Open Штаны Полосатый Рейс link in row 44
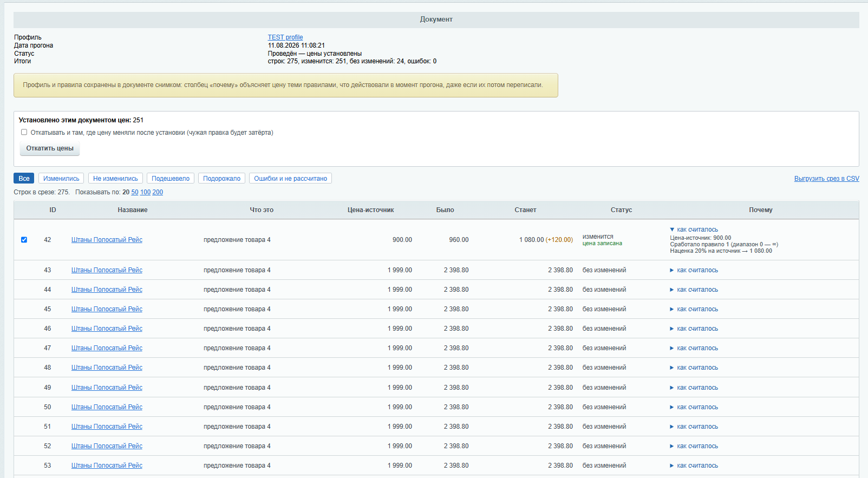Image resolution: width=868 pixels, height=478 pixels. coord(107,290)
